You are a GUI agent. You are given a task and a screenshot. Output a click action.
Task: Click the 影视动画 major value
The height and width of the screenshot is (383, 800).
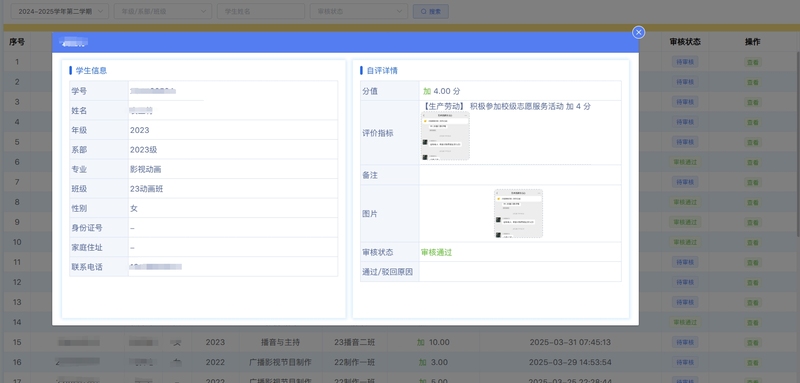(x=146, y=169)
